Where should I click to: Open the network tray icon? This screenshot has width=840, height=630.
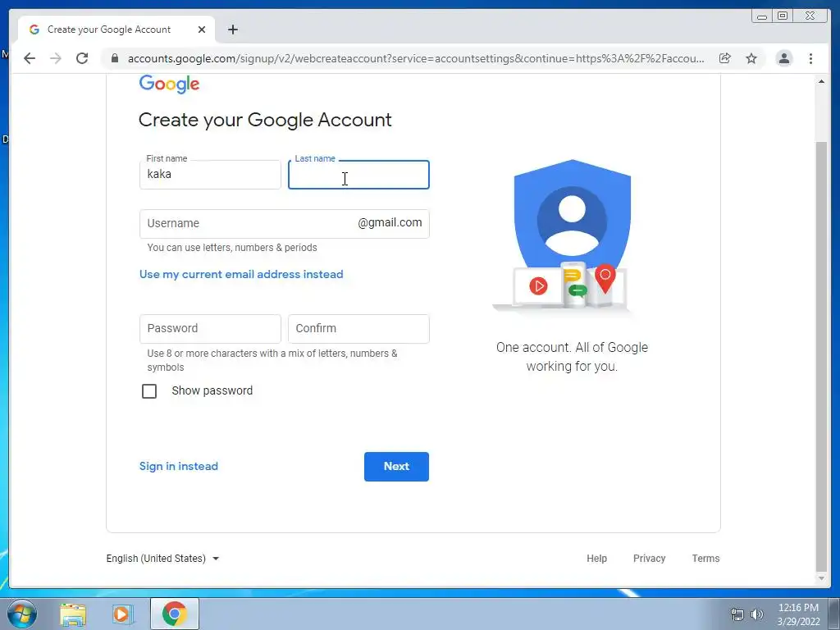click(x=737, y=614)
